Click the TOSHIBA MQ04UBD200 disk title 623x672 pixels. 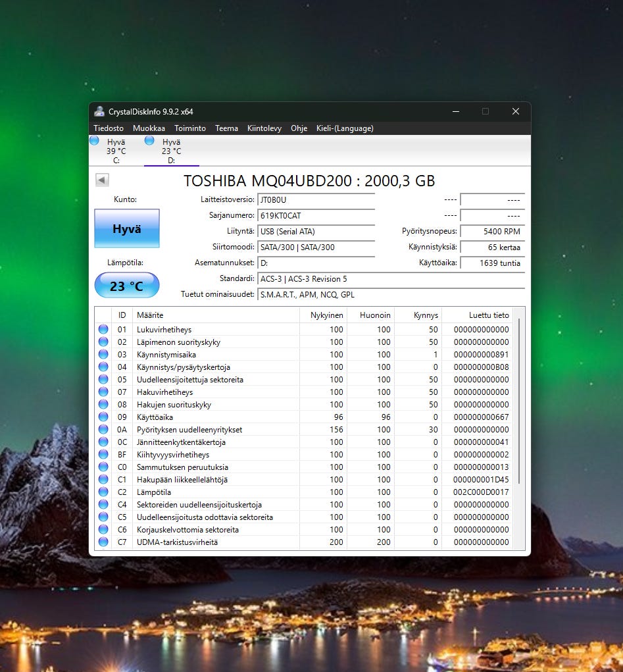tap(309, 181)
